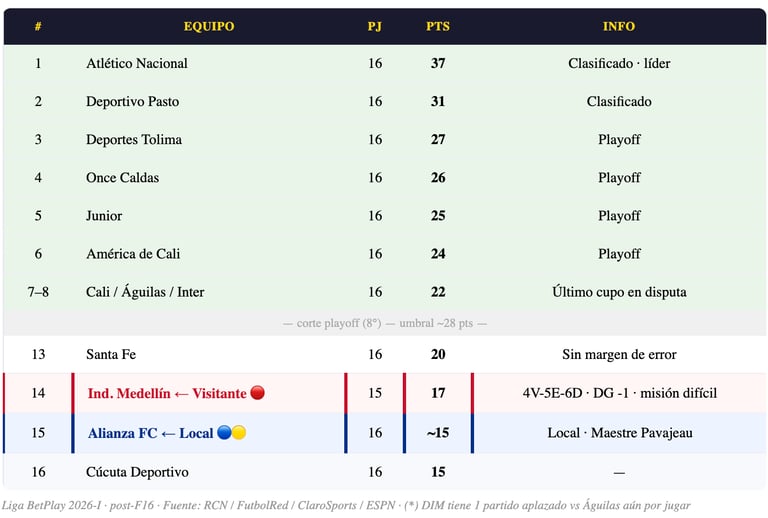Viewport: 768px width, 518px height.
Task: Click the PTS column header
Action: pos(438,26)
